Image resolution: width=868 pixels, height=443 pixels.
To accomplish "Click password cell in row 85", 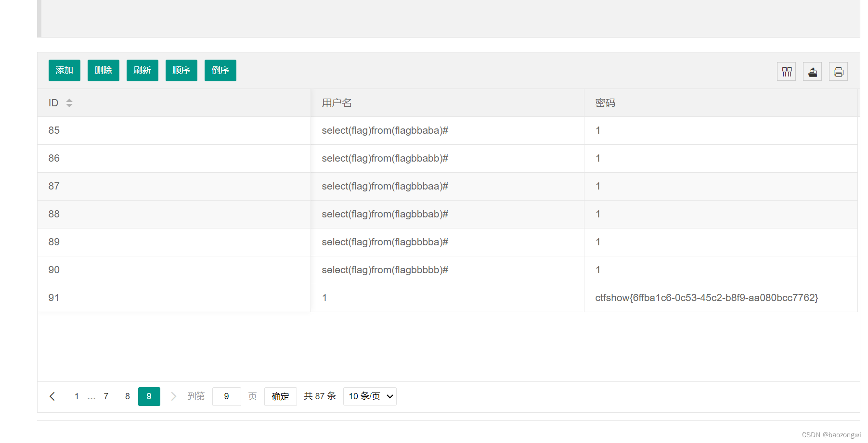I will point(721,131).
